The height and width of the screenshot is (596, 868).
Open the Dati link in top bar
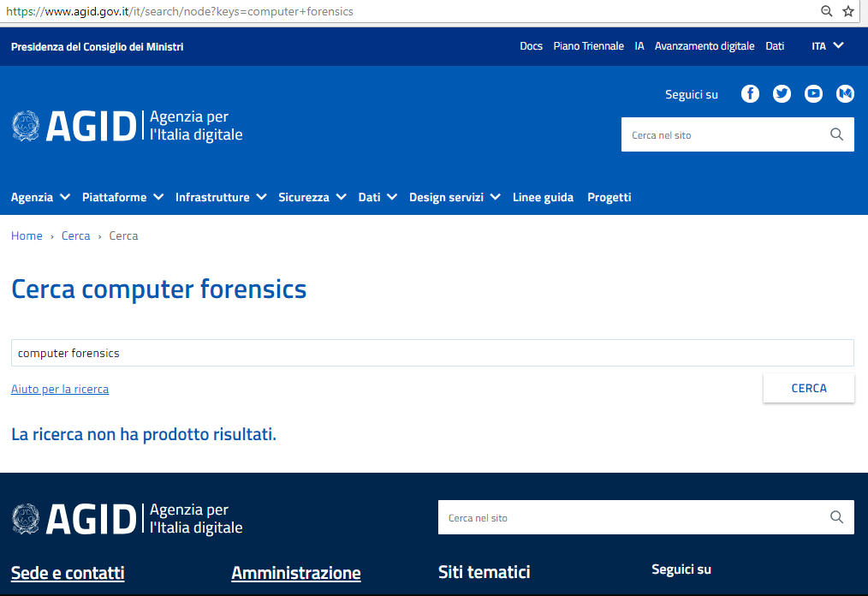[x=775, y=46]
